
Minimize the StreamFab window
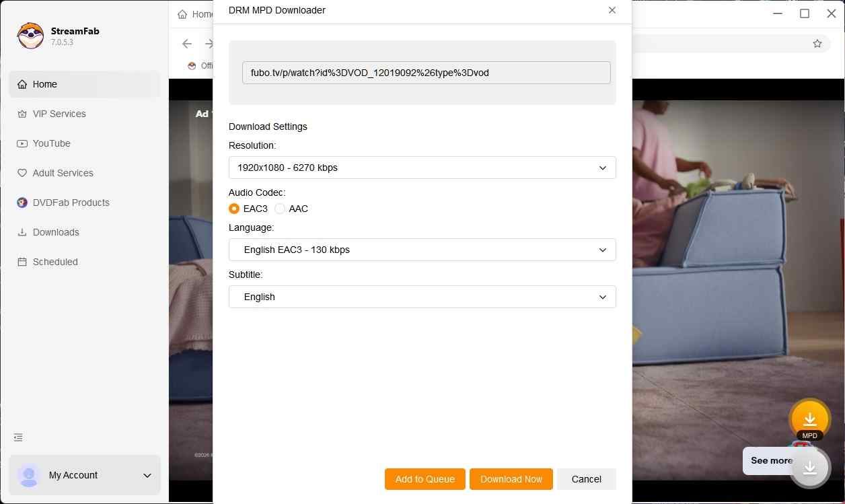click(778, 13)
